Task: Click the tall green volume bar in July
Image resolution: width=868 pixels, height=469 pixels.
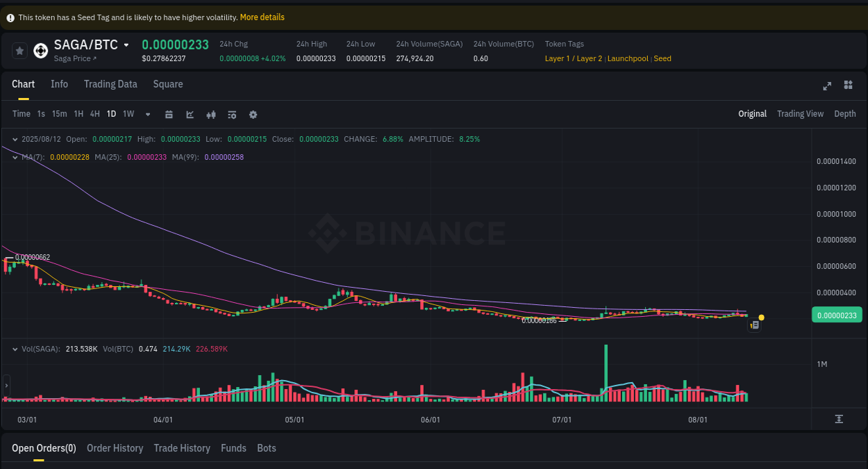Action: [606, 373]
